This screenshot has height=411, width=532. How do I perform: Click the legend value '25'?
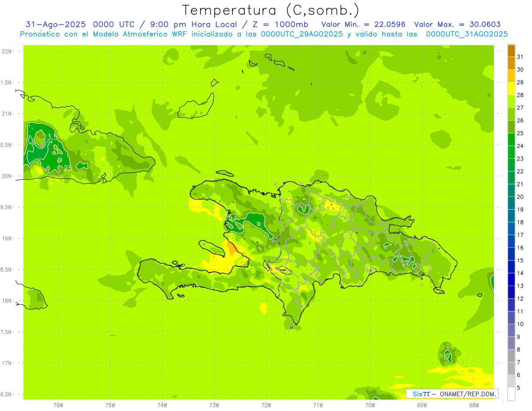tap(520, 133)
